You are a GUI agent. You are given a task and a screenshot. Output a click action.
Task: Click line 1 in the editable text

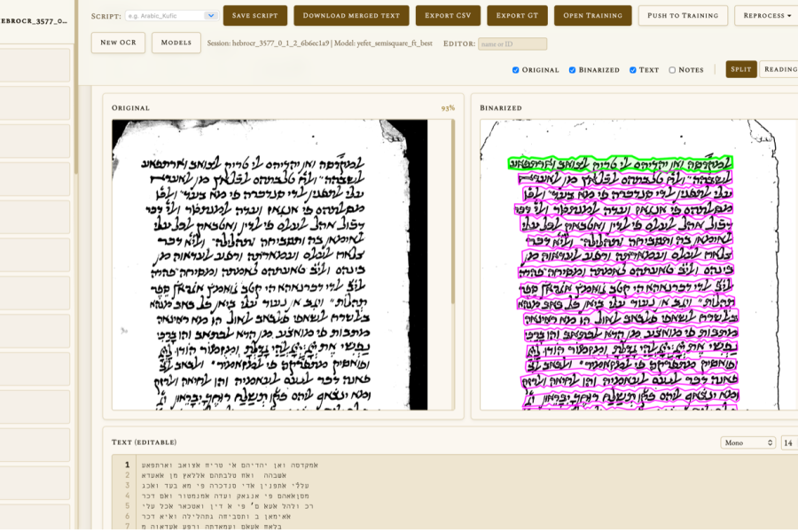pyautogui.click(x=230, y=465)
